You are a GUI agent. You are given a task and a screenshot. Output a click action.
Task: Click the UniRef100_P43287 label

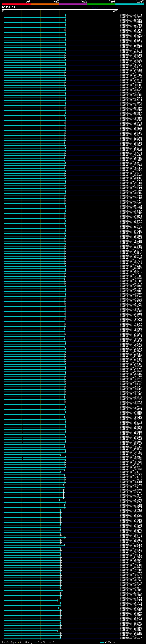point(131,371)
